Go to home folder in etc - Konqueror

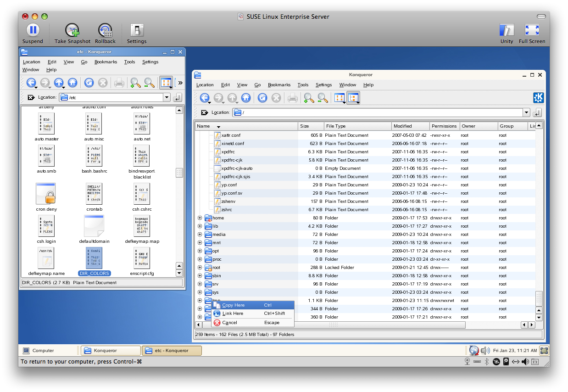72,83
